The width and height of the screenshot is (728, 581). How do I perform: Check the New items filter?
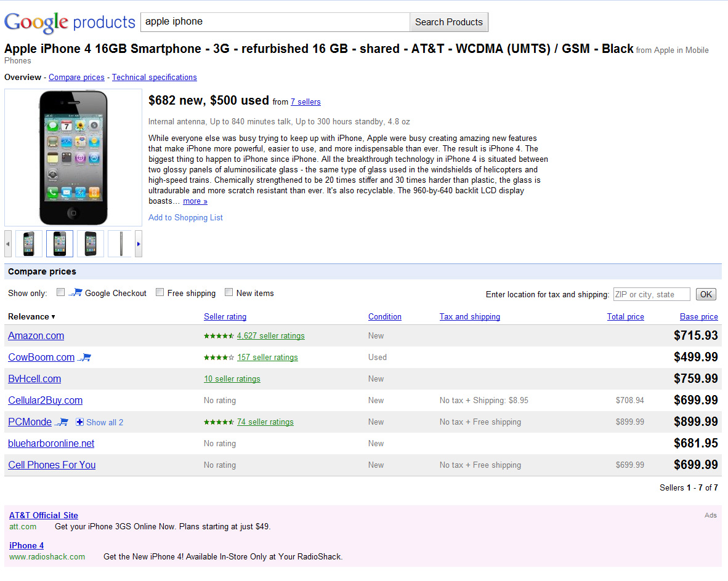coord(229,292)
